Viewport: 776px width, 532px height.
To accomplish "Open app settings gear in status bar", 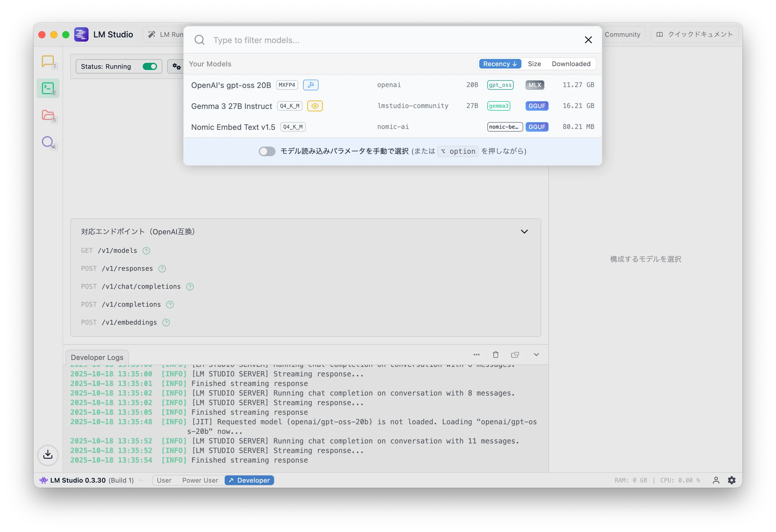I will click(x=732, y=480).
